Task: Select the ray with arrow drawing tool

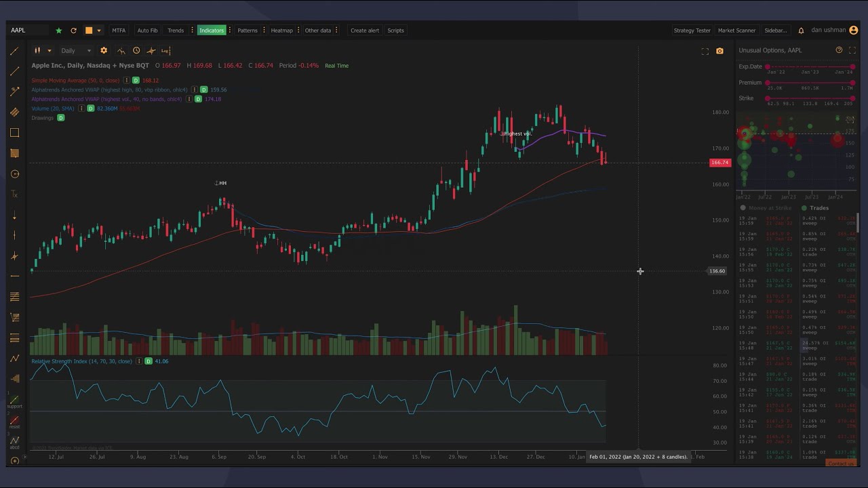Action: 14,91
